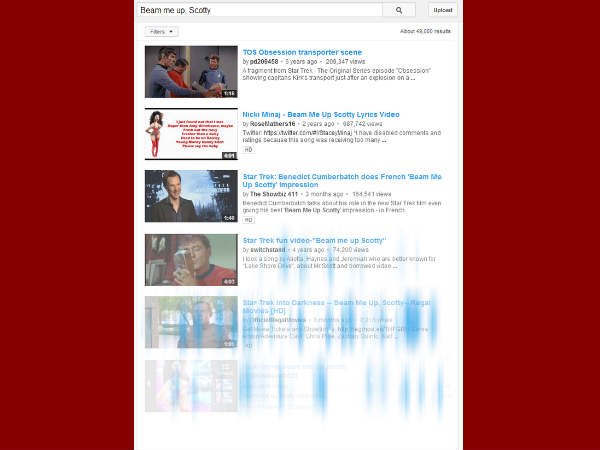Image resolution: width=600 pixels, height=450 pixels.
Task: Open the Nicki Minaj lyrics video thumbnail
Action: pos(191,134)
